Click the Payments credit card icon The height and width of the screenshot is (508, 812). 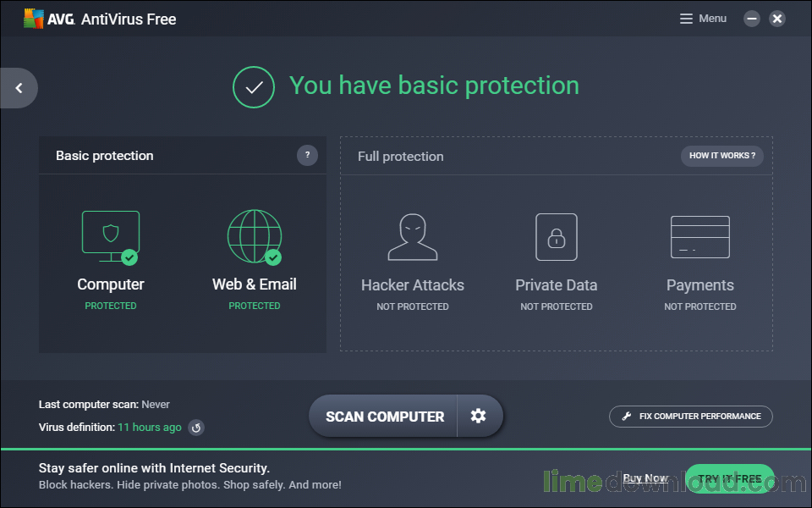coord(700,235)
